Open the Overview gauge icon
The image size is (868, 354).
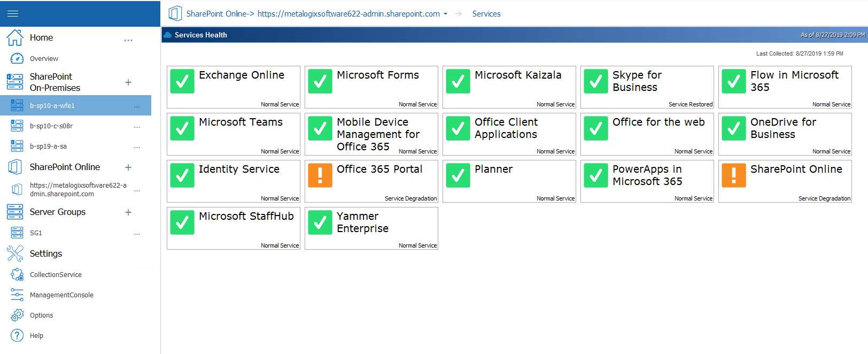[17, 58]
